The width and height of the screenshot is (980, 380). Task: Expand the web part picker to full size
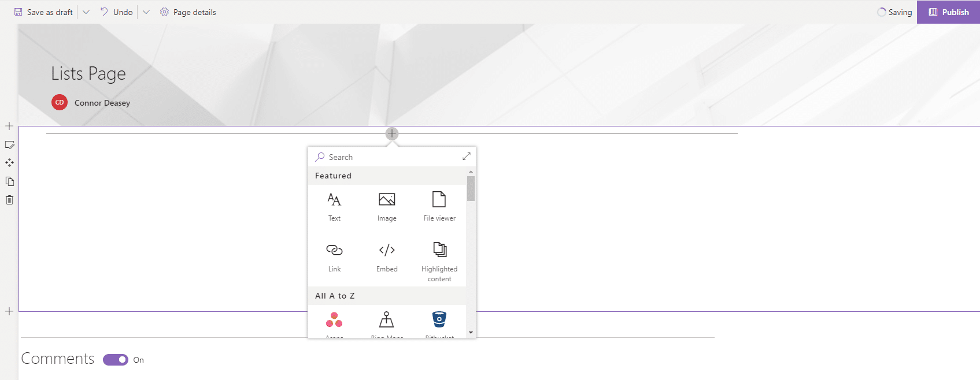tap(467, 157)
